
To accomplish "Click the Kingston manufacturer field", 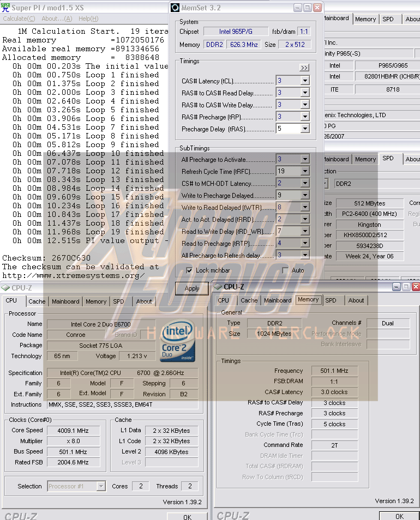I will coord(370,225).
